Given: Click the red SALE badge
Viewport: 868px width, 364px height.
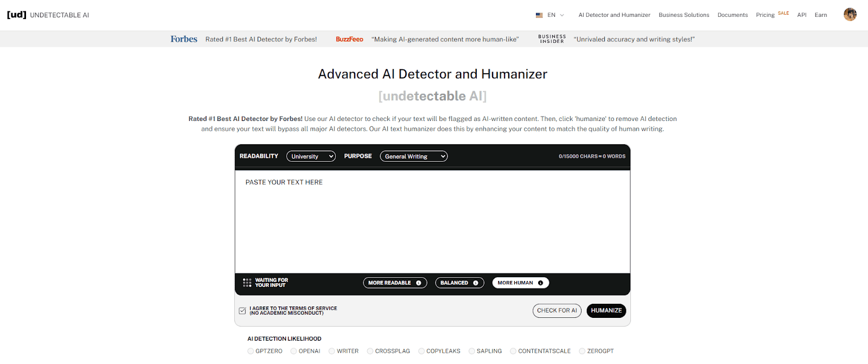Looking at the screenshot, I should click(x=783, y=13).
